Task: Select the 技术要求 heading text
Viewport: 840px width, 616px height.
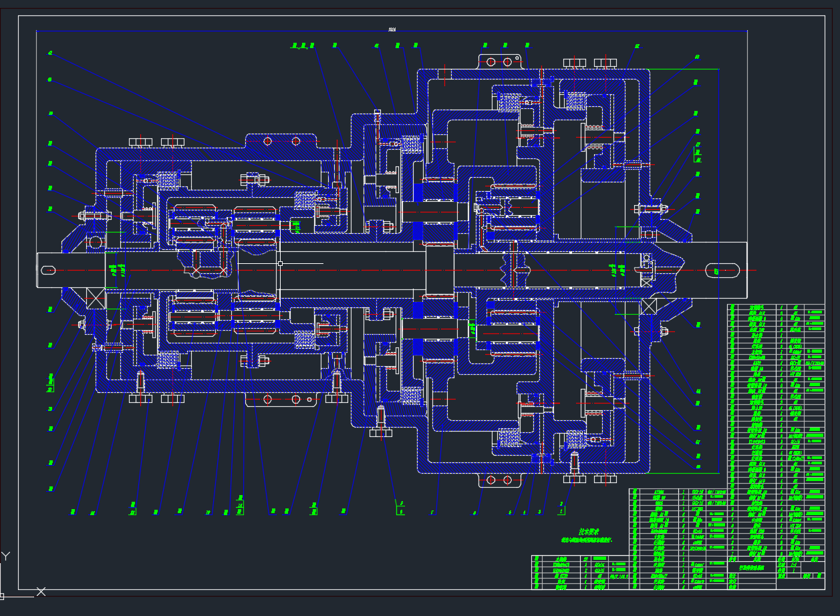Action: [589, 532]
